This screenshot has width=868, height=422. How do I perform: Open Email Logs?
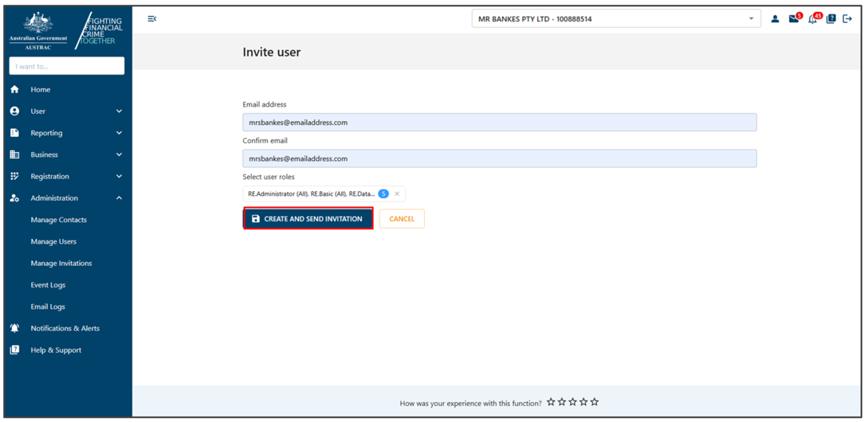coord(48,307)
